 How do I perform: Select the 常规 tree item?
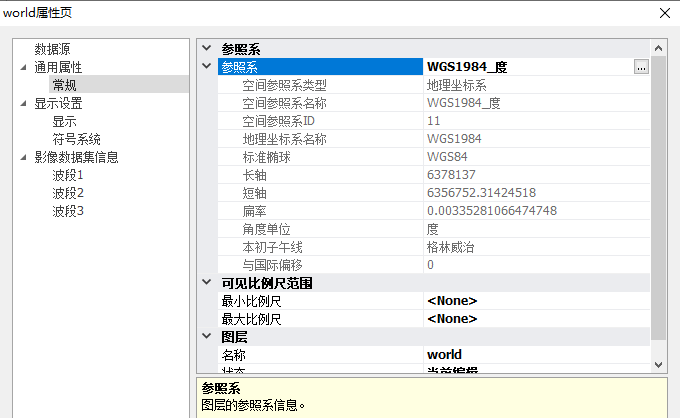(x=65, y=85)
